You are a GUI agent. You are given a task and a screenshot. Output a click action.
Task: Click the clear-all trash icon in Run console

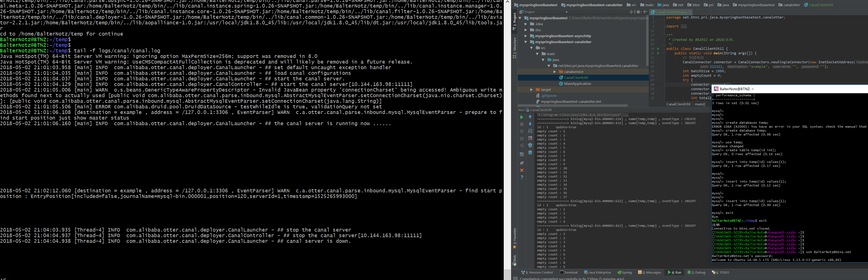coord(530,152)
